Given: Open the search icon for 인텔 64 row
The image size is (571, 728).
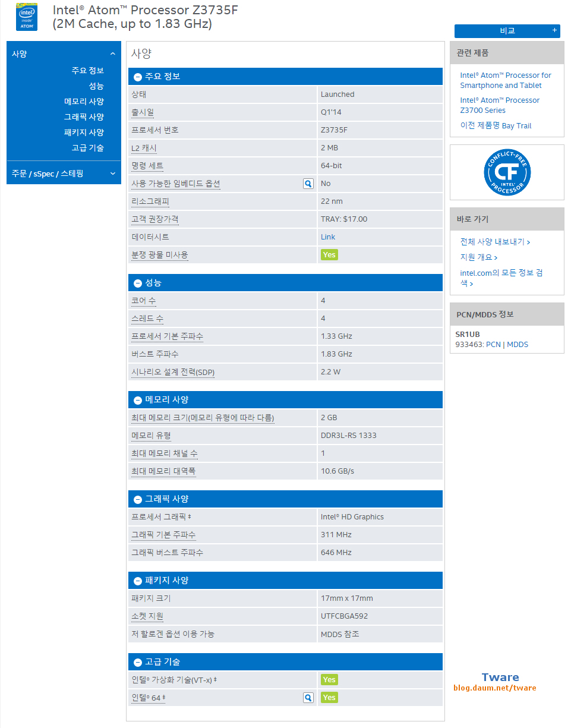Looking at the screenshot, I should pos(308,698).
